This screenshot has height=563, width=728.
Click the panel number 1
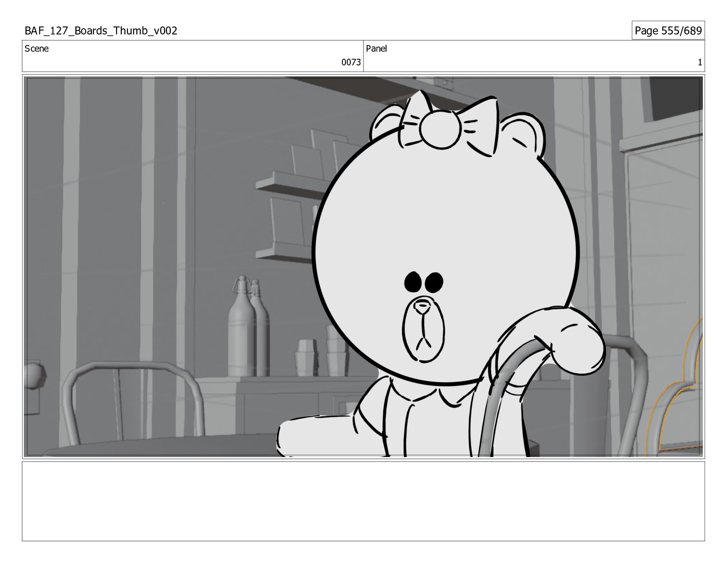(699, 63)
